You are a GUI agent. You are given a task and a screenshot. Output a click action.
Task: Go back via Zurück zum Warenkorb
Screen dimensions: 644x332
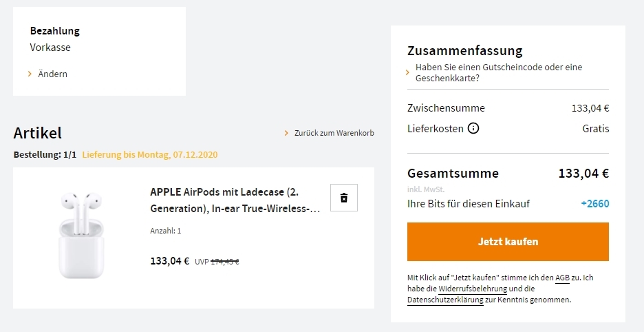[334, 133]
